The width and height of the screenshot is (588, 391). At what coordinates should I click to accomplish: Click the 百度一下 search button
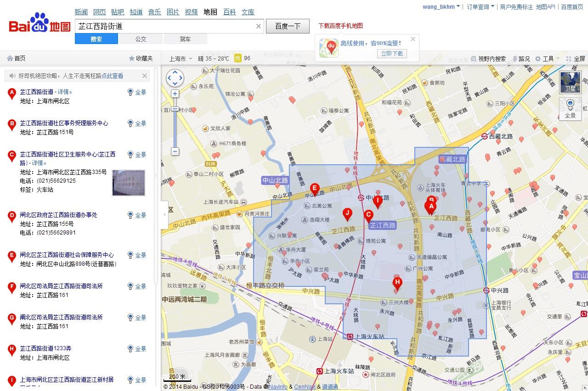pos(288,26)
